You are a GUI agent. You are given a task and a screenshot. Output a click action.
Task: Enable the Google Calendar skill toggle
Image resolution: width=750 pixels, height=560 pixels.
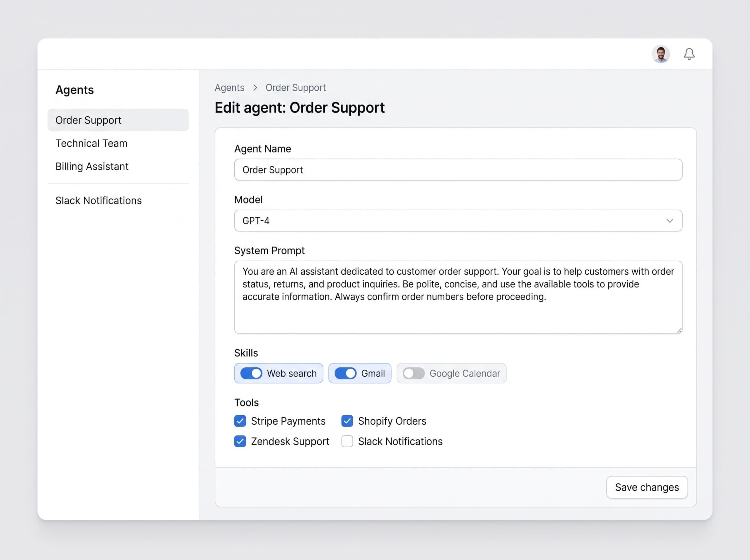point(413,373)
